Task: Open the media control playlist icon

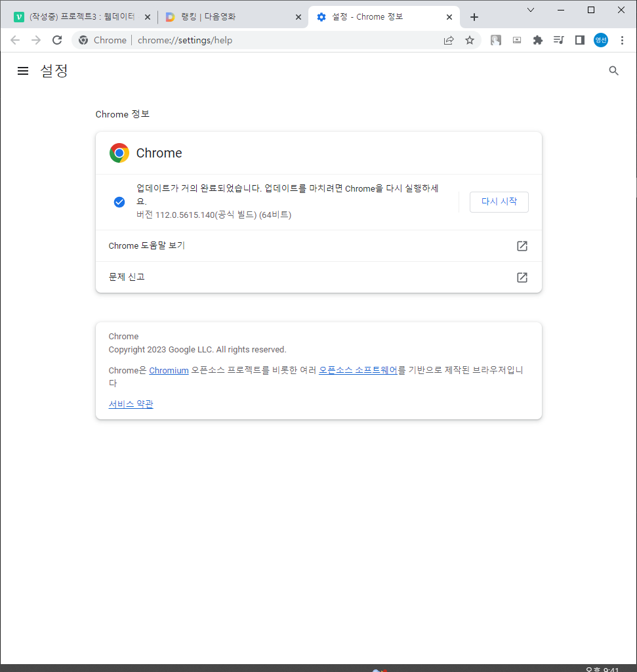Action: coord(559,40)
